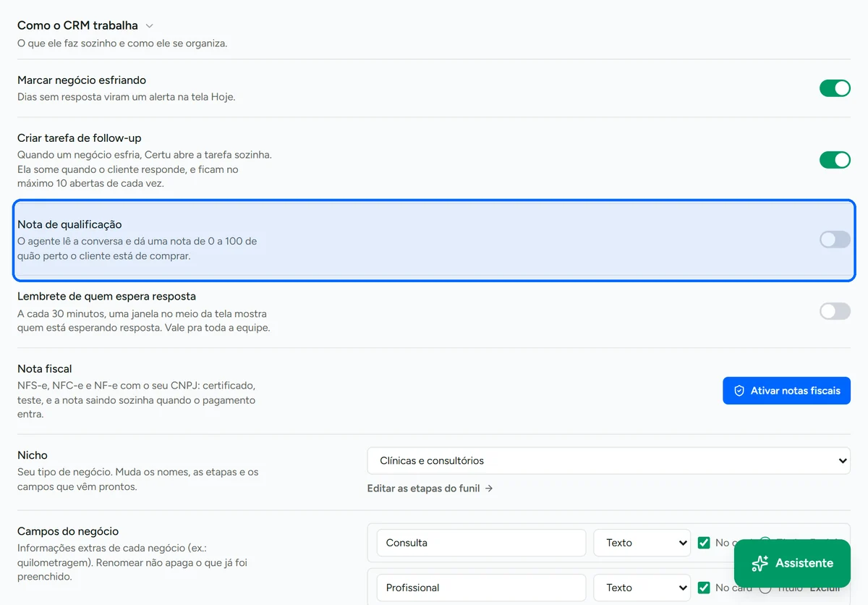Click the 'Campos do negócio' section title

[x=68, y=531]
